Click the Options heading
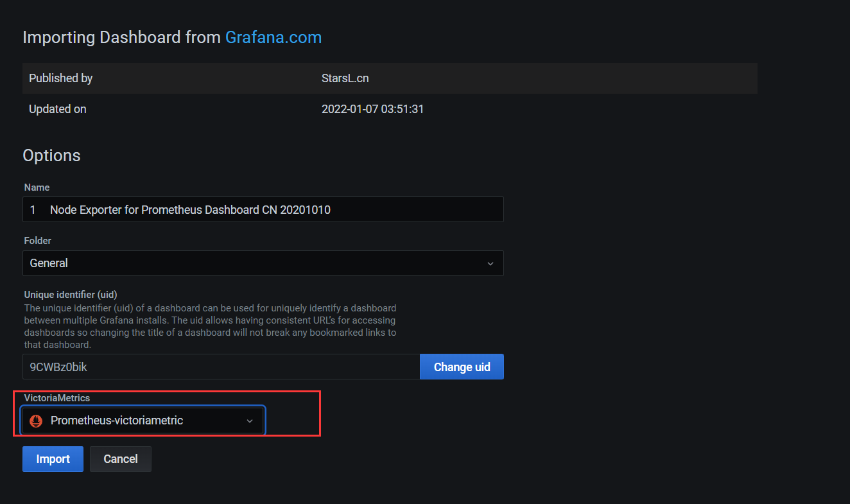 (x=51, y=155)
